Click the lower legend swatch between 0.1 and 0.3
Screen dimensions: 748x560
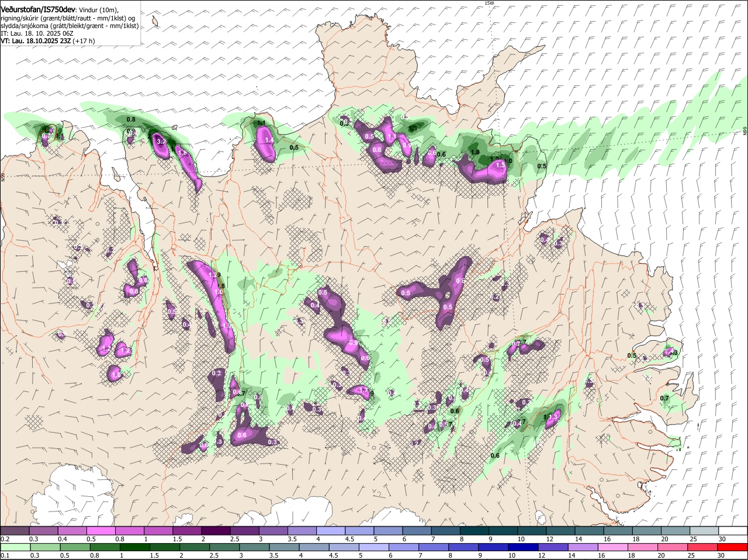coord(15,547)
